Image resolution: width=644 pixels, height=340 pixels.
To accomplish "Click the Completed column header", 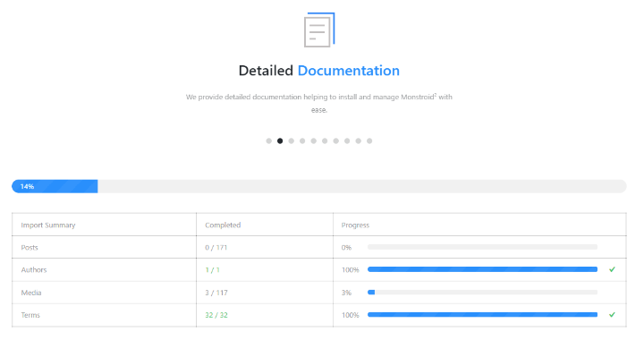I will click(x=223, y=225).
